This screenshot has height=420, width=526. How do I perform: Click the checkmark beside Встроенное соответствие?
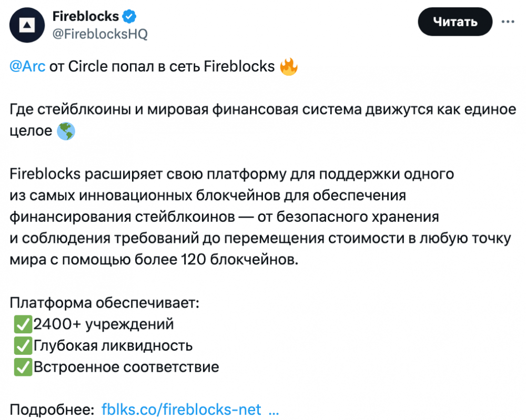point(23,366)
